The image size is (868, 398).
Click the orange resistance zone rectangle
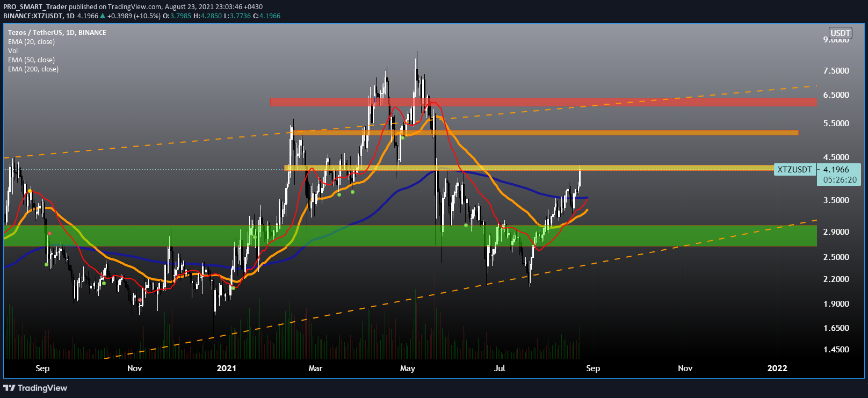click(x=546, y=132)
